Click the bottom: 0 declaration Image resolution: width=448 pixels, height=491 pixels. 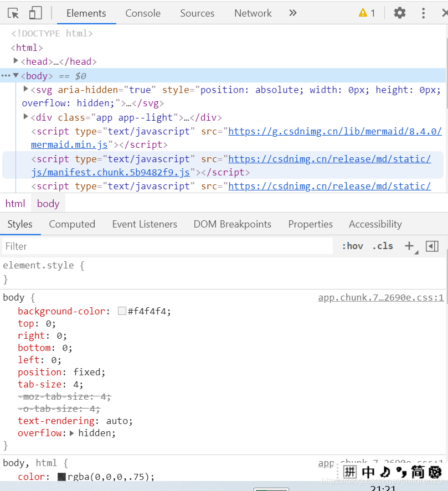45,348
